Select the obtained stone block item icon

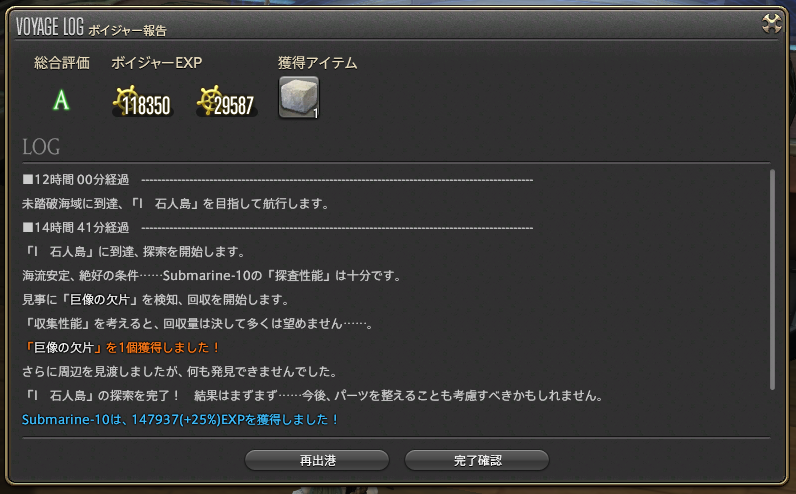pyautogui.click(x=298, y=97)
